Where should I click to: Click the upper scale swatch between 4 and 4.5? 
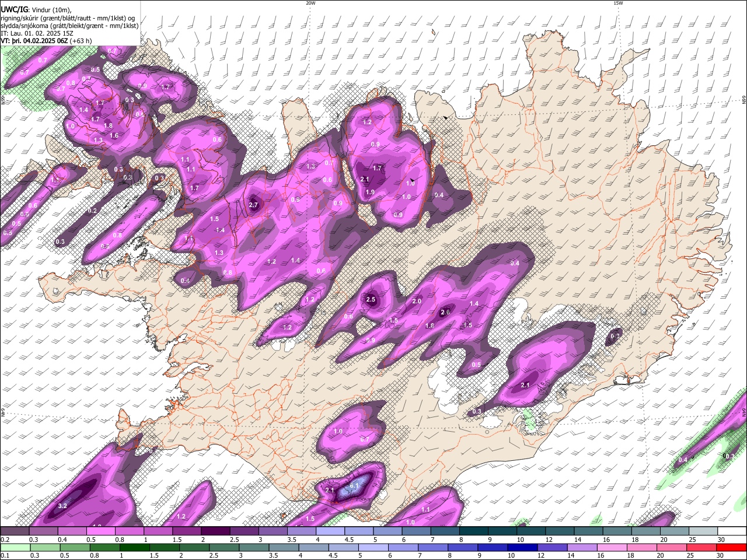click(330, 531)
